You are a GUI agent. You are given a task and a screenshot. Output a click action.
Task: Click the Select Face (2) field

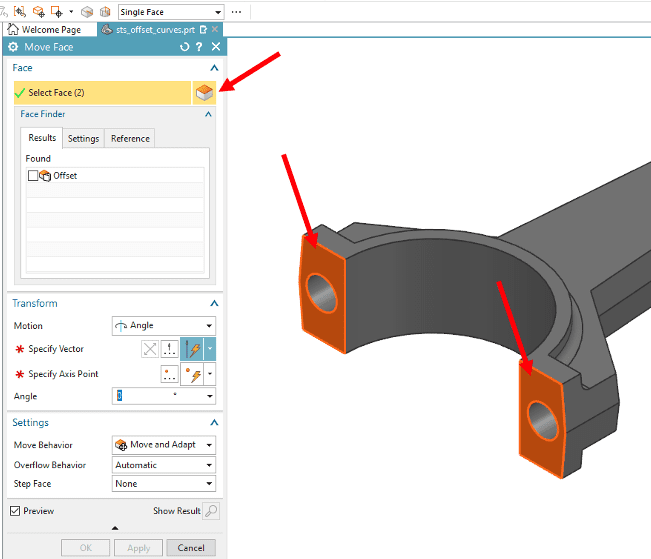[x=103, y=93]
